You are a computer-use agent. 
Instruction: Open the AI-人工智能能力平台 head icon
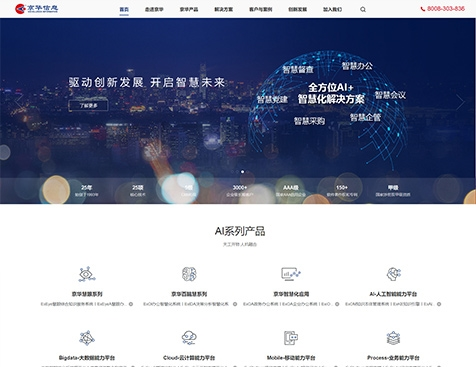pos(393,274)
